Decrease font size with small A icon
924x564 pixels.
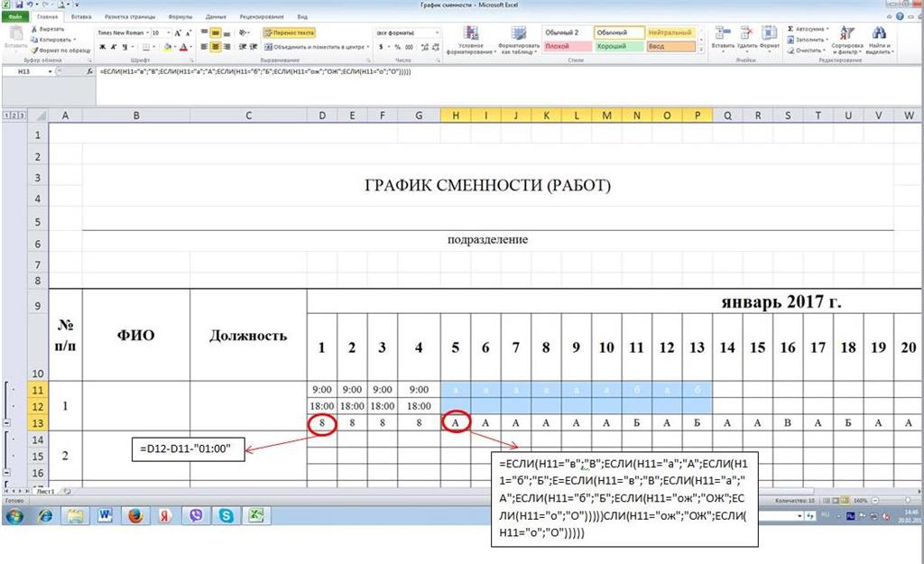(x=188, y=33)
